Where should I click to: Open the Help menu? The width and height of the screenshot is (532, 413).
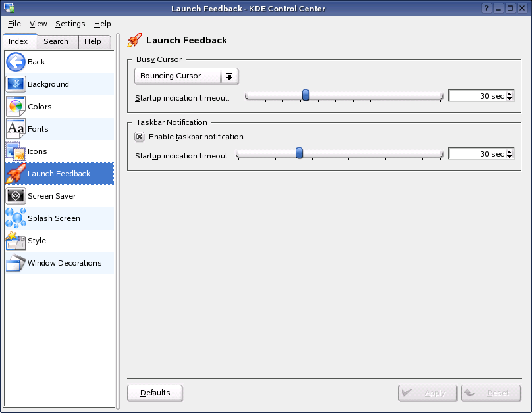point(103,24)
